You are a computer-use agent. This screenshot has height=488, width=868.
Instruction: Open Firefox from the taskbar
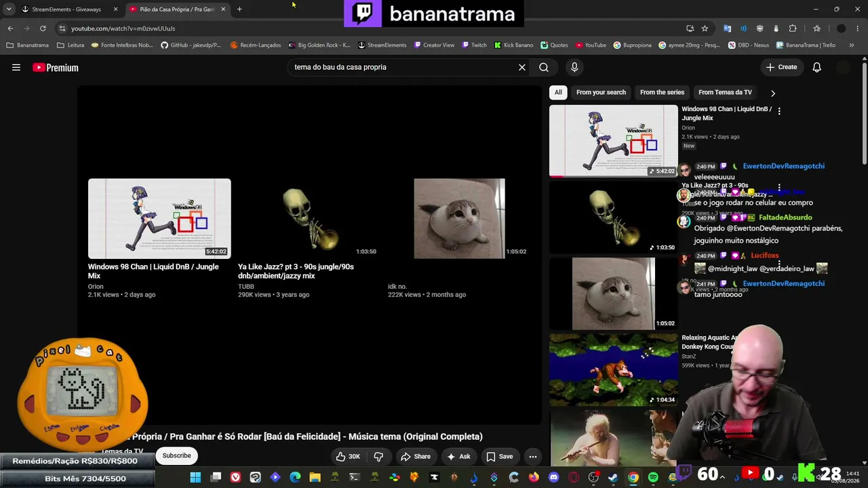[x=534, y=477]
